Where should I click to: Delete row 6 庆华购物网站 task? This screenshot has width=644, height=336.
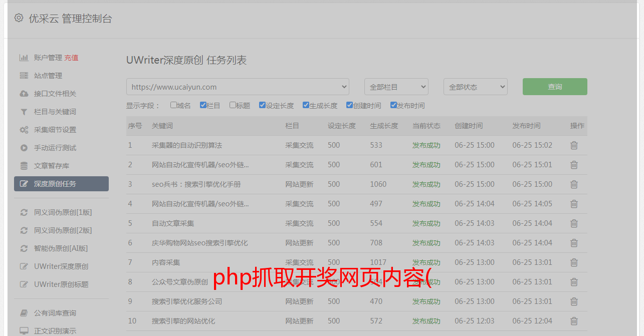[574, 243]
